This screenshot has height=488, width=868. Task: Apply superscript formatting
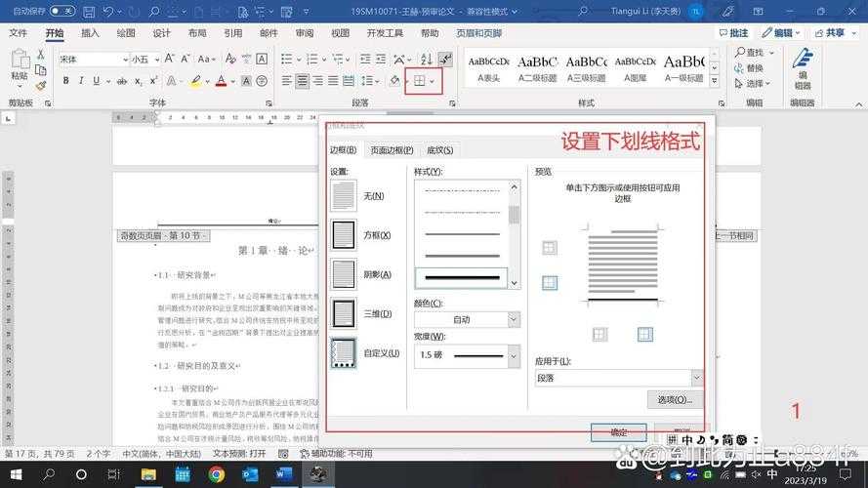(x=154, y=81)
